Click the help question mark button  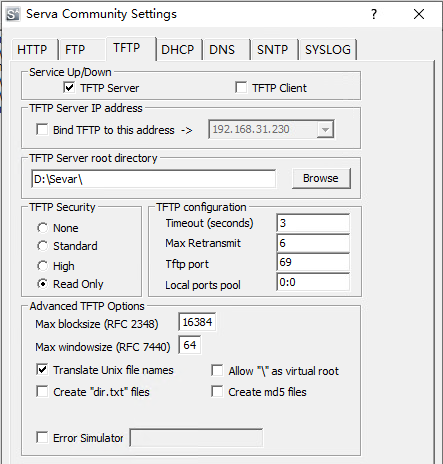coord(374,14)
